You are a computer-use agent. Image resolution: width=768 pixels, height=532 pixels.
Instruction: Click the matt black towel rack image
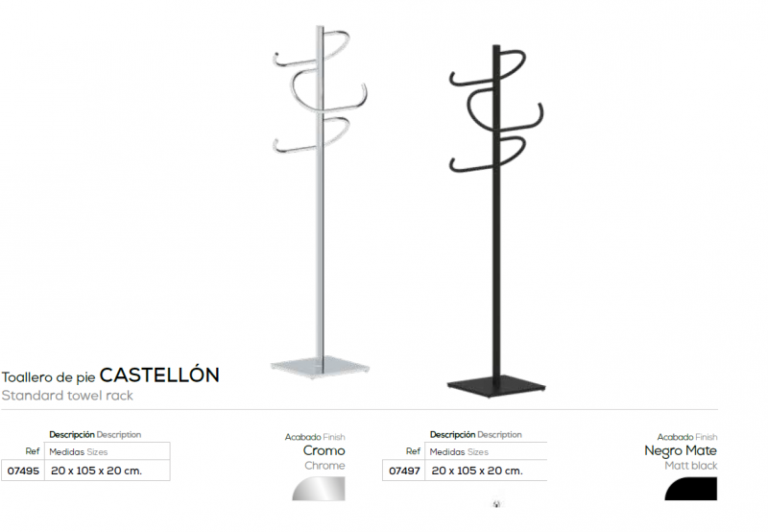[x=496, y=221]
